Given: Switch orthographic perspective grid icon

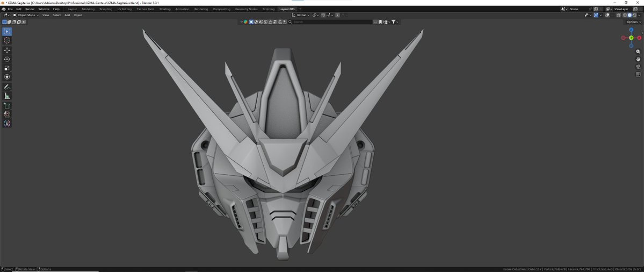Looking at the screenshot, I should 638,74.
